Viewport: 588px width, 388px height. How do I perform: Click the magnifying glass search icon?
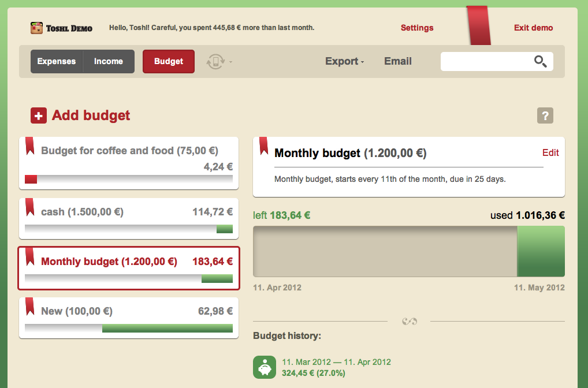coord(541,61)
